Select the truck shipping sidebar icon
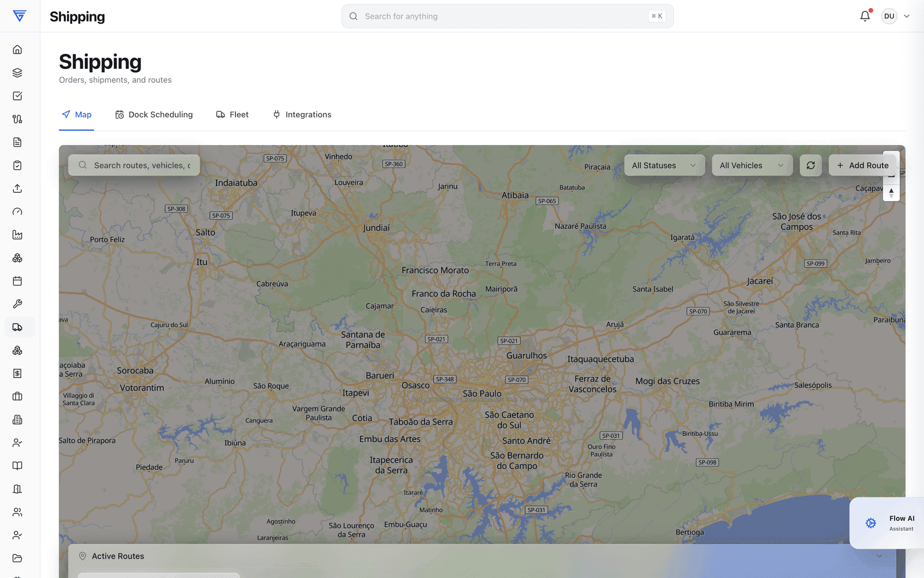The height and width of the screenshot is (578, 924). pyautogui.click(x=17, y=327)
